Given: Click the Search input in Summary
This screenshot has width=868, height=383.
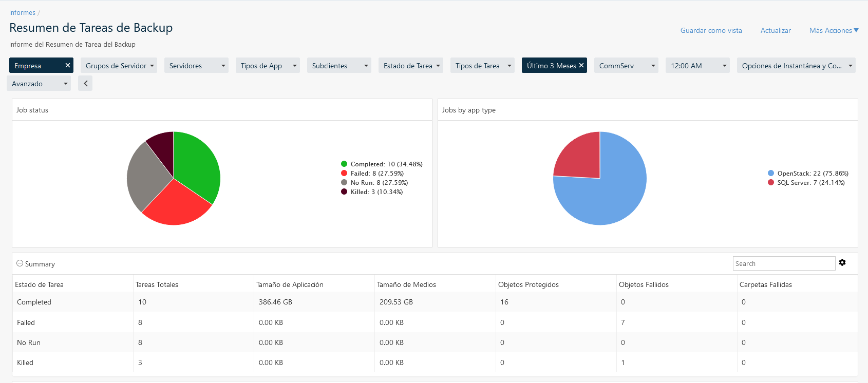Looking at the screenshot, I should coord(783,263).
